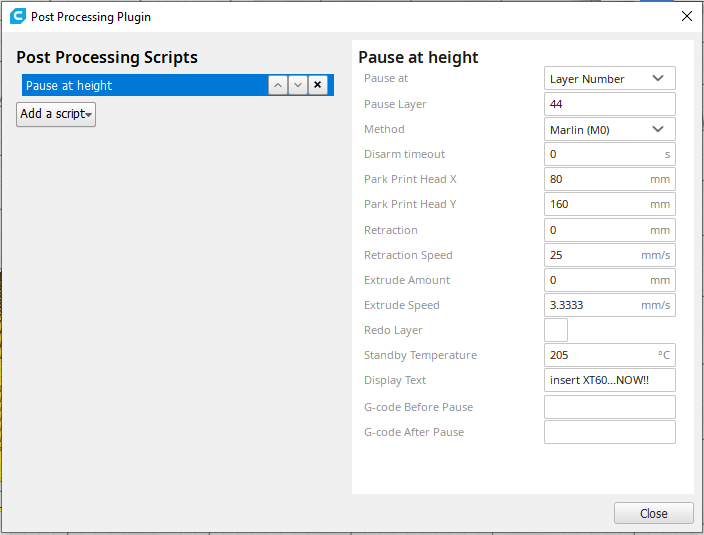Open the Method dropdown showing Marlin (M0)
This screenshot has width=704, height=535.
click(x=610, y=129)
